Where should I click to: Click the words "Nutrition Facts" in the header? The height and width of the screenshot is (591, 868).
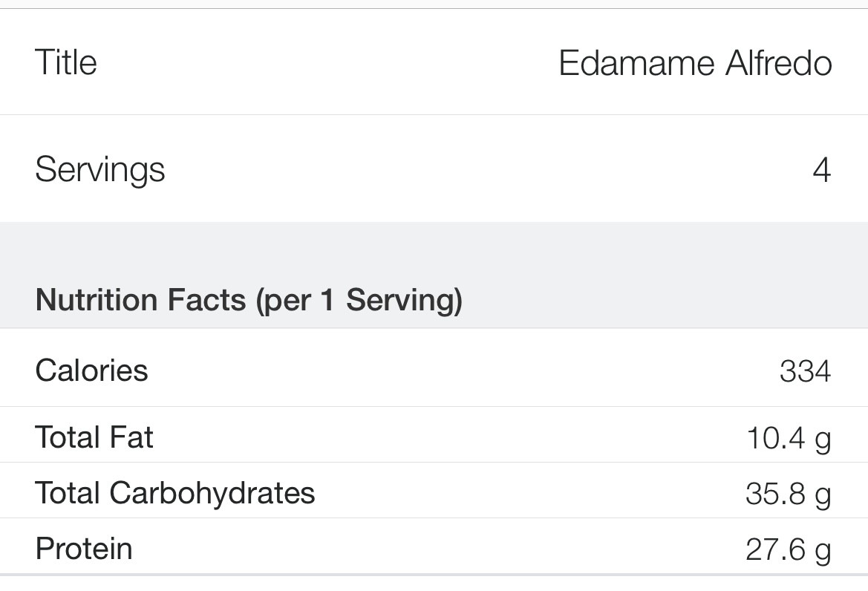coord(141,301)
